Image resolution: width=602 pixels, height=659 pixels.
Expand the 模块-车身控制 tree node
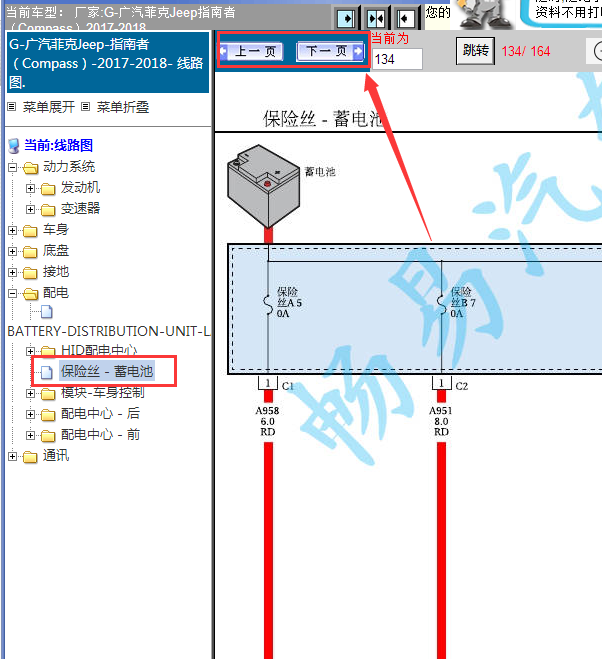tap(30, 393)
